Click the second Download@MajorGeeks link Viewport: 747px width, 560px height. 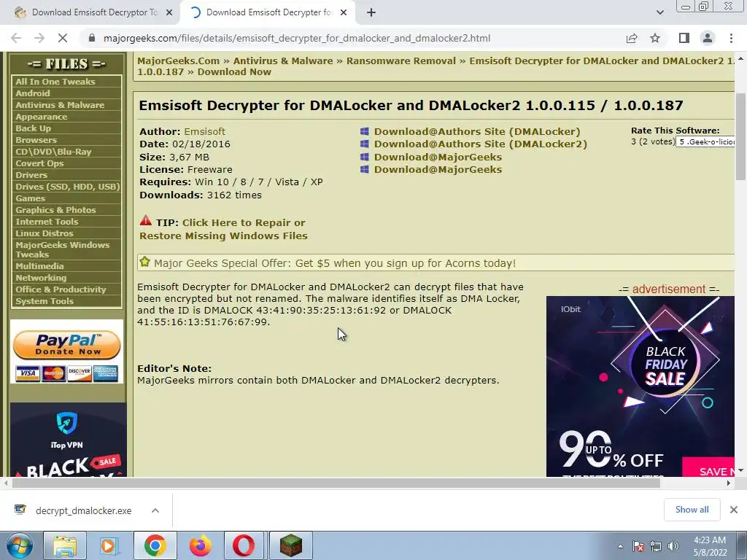438,169
